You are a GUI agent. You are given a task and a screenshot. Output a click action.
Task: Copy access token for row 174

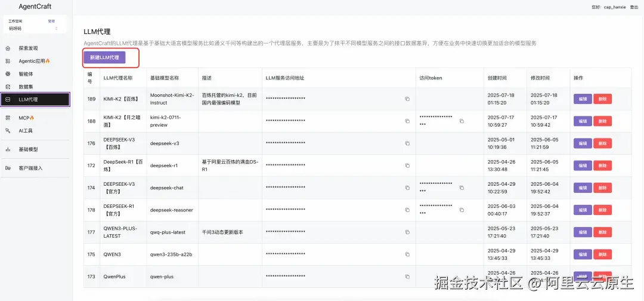462,188
